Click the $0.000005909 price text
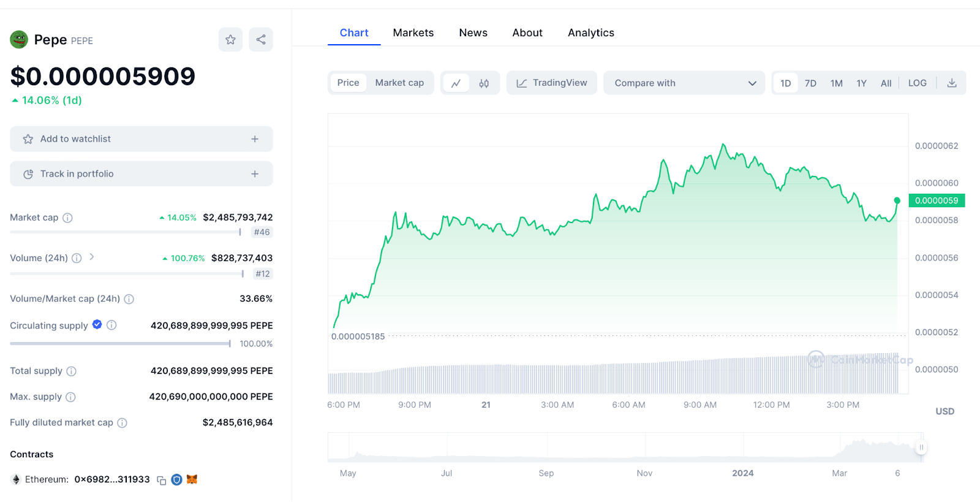 click(103, 77)
